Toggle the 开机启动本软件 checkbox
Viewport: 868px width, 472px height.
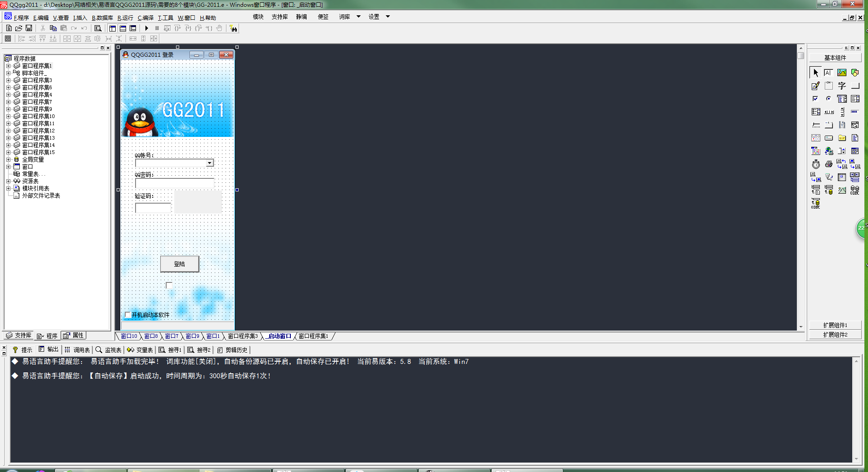tap(128, 315)
